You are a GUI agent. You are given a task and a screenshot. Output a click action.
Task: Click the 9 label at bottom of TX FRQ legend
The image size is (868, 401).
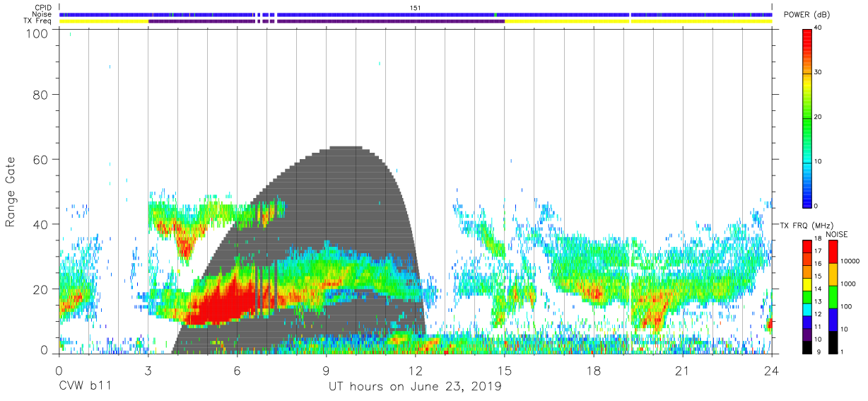click(x=818, y=351)
